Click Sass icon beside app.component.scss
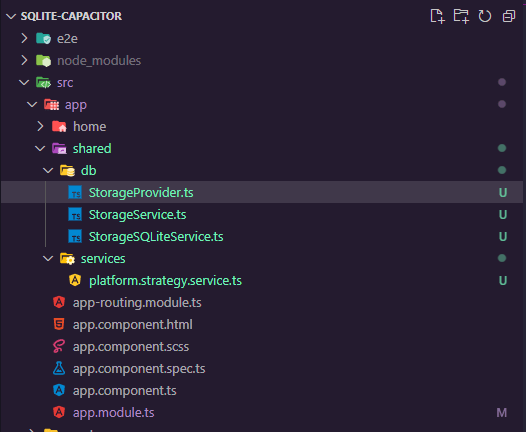 (x=59, y=346)
